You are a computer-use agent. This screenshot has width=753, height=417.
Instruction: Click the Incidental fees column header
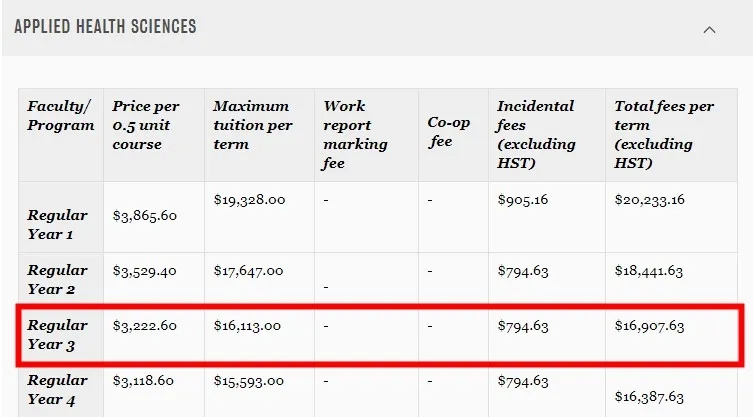pos(536,134)
